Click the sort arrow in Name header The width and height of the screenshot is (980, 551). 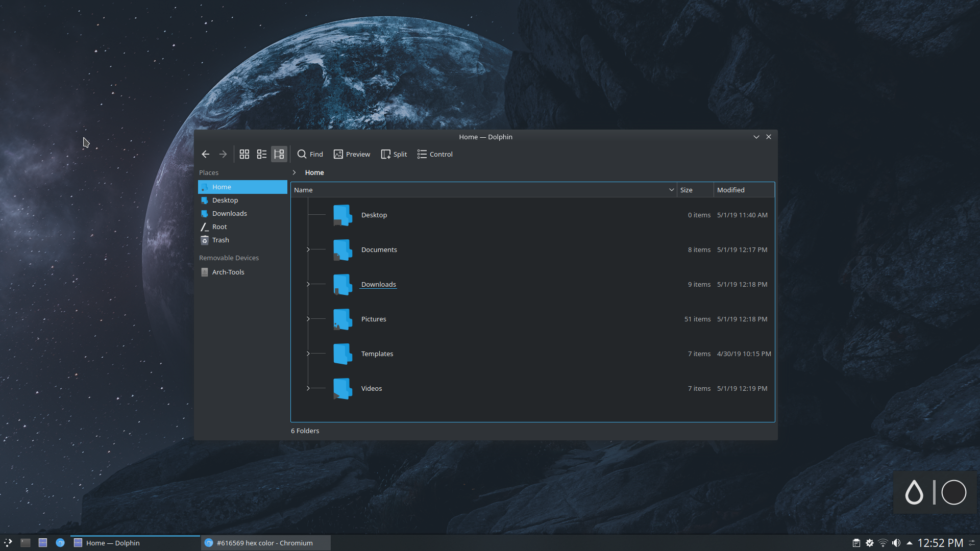[x=671, y=190]
